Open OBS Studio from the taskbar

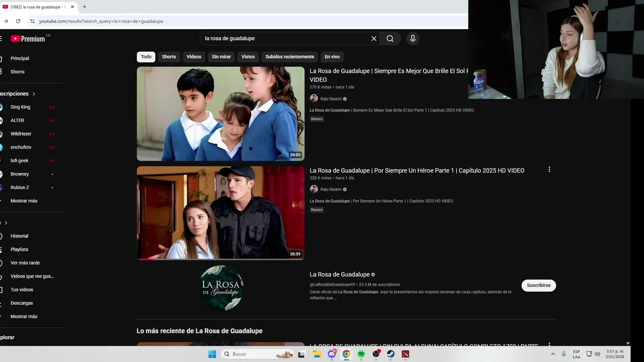coord(376,354)
